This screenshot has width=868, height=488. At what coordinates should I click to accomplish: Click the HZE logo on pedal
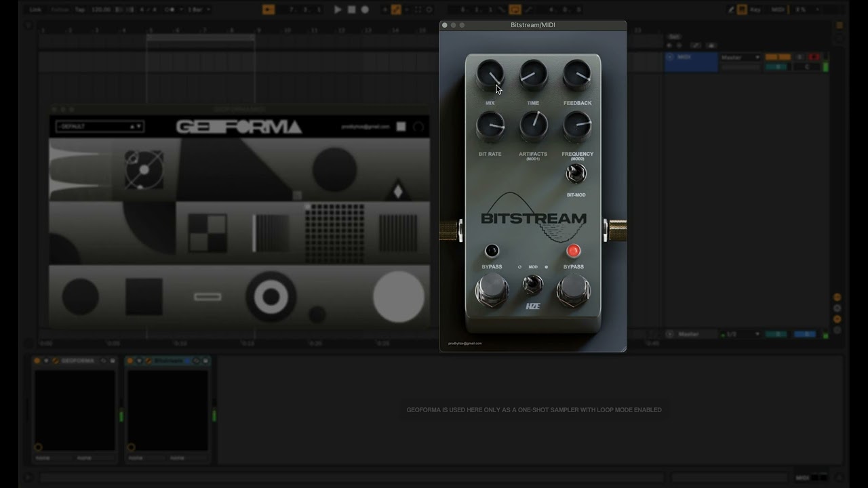(x=532, y=306)
